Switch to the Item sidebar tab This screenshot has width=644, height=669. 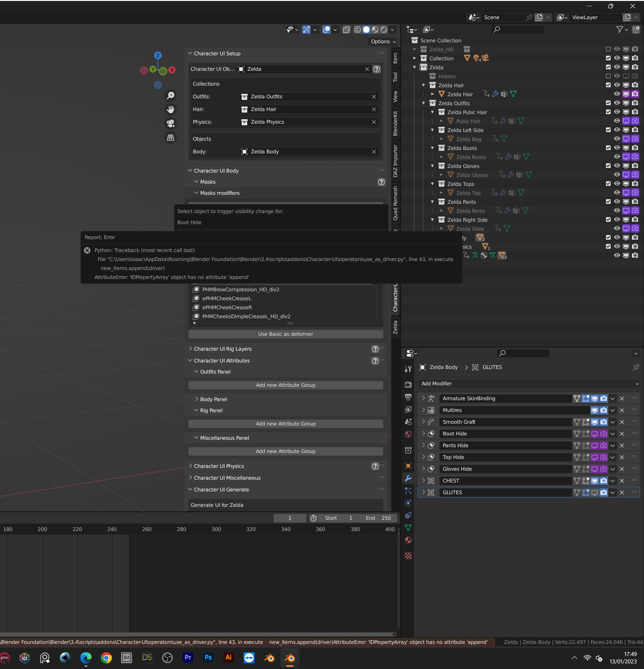[x=395, y=59]
